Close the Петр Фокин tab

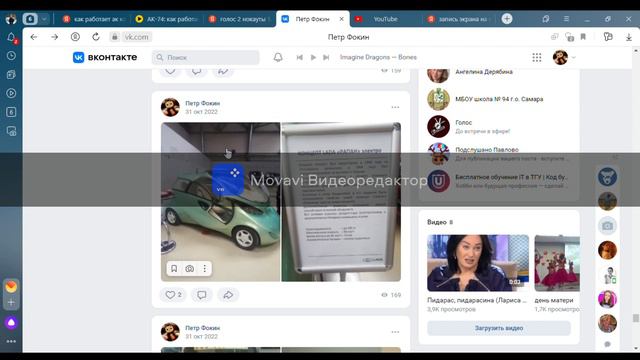click(x=342, y=19)
